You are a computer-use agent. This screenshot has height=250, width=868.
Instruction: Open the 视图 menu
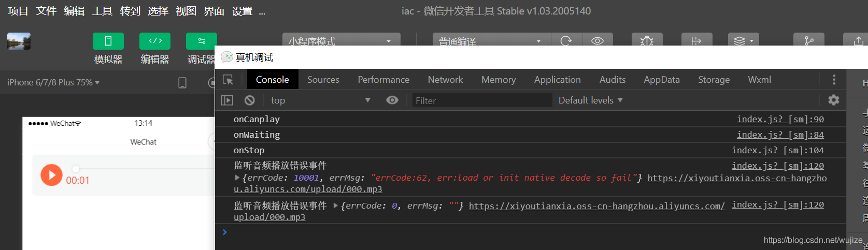point(186,11)
